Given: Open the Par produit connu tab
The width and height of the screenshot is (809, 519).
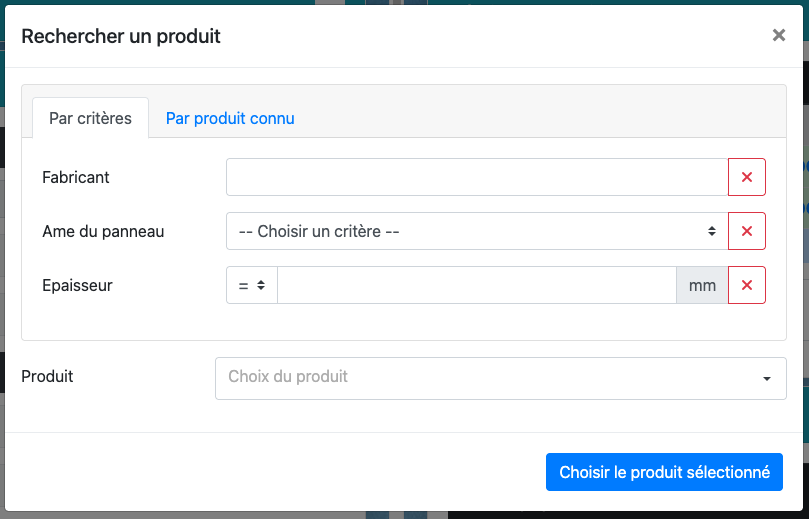Looking at the screenshot, I should (x=230, y=118).
